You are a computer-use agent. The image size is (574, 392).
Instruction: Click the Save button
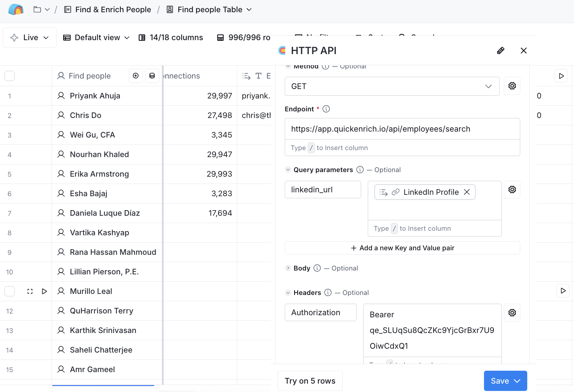[x=505, y=381]
